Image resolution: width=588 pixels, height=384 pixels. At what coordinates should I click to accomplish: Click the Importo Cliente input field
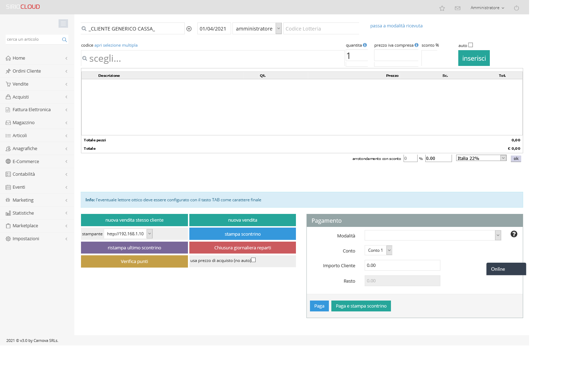pyautogui.click(x=403, y=265)
